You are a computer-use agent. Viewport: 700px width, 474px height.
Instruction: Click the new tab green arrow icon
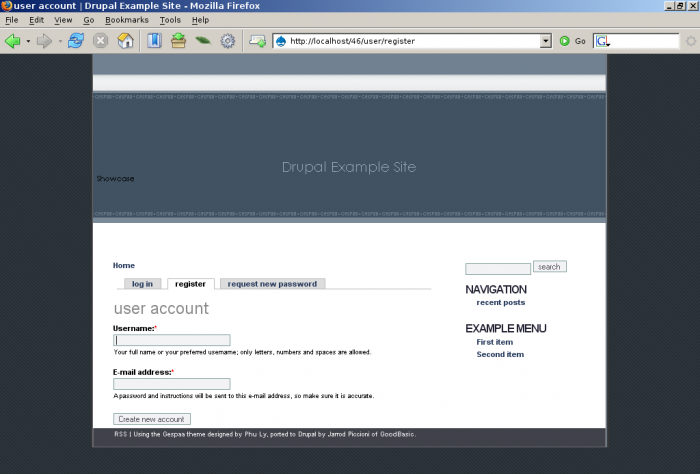[258, 41]
